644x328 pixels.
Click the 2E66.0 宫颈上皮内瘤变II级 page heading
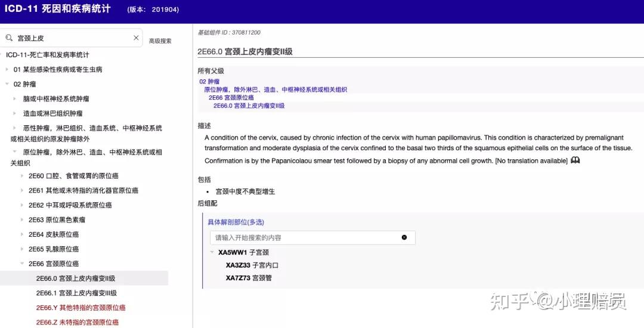pyautogui.click(x=245, y=52)
